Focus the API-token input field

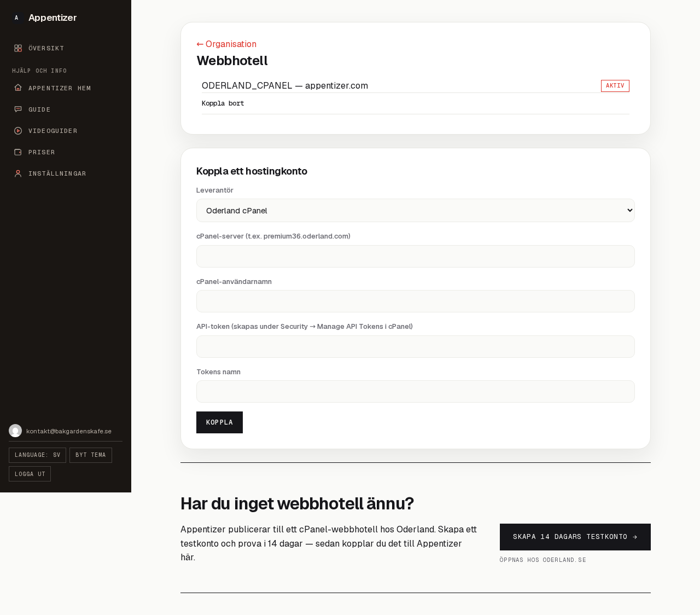pyautogui.click(x=416, y=346)
